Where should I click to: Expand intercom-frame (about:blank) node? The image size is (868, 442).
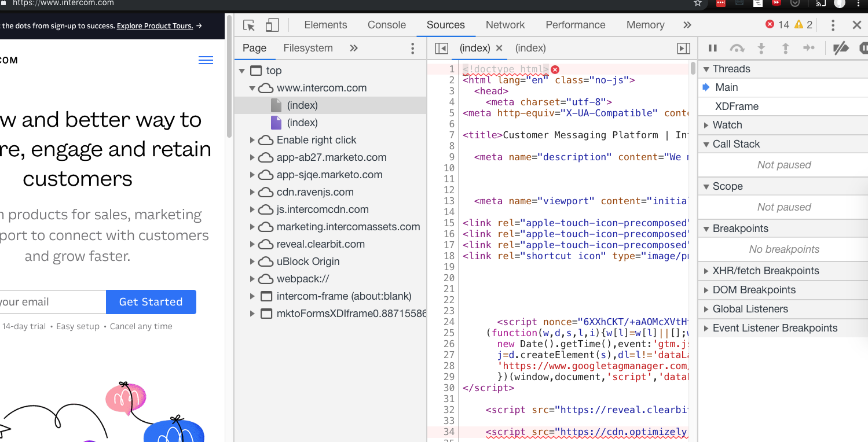[252, 296]
